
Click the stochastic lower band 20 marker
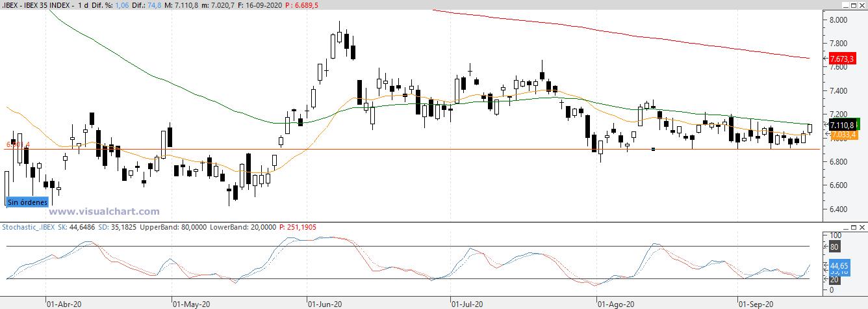[836, 279]
